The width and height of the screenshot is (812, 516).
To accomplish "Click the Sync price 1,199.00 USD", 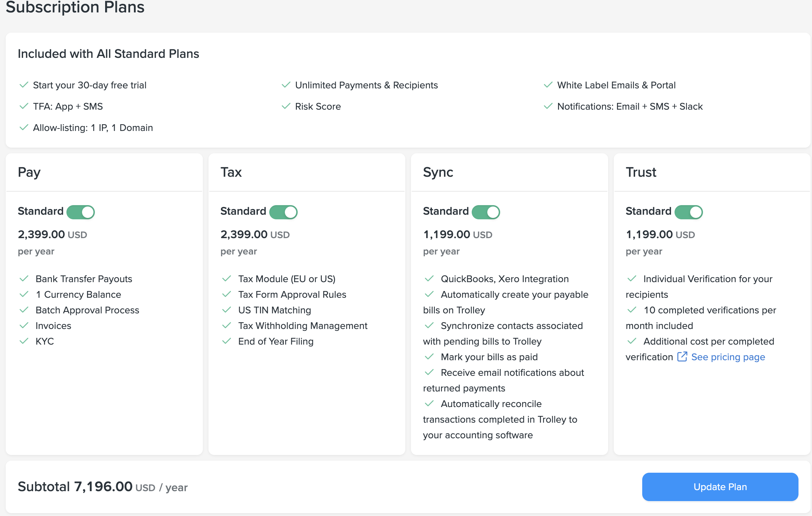I will pos(458,235).
